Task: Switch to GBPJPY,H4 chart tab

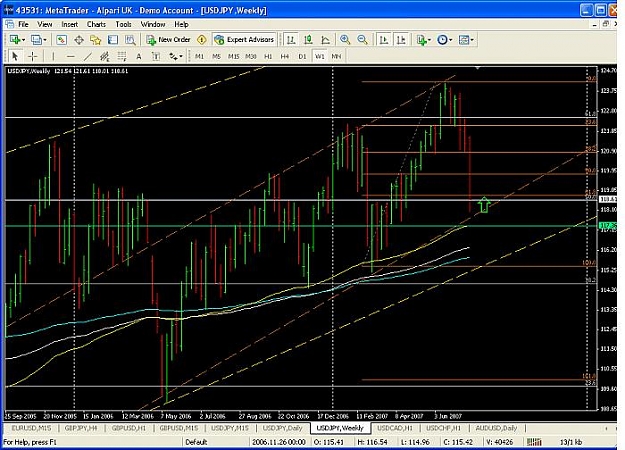Action: click(x=81, y=428)
